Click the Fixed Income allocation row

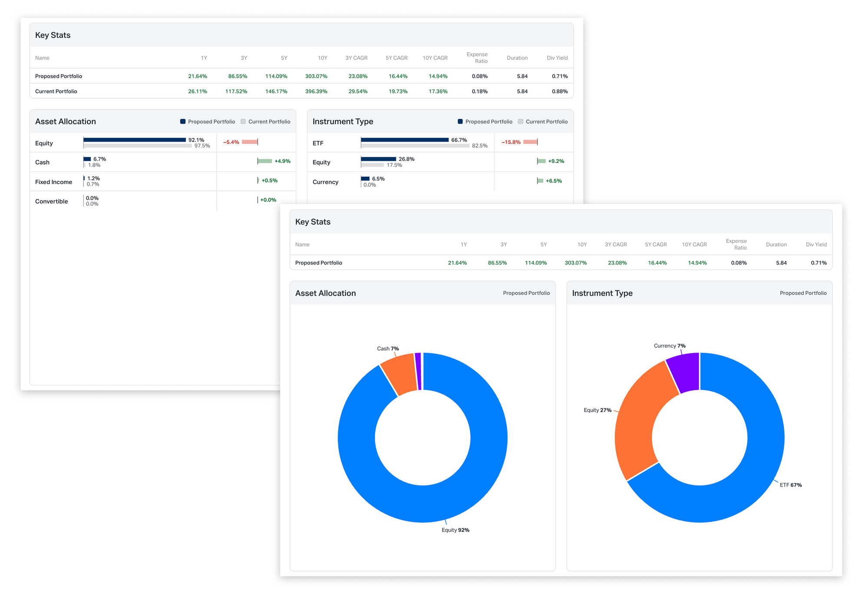[x=53, y=182]
